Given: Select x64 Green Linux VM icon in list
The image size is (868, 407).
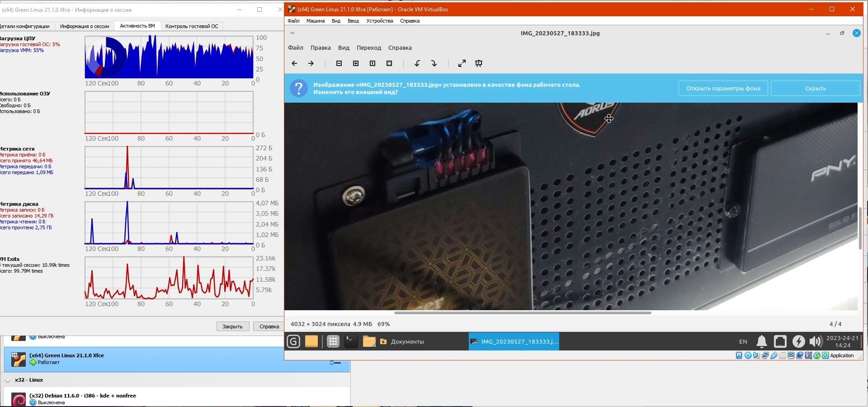Looking at the screenshot, I should (19, 359).
